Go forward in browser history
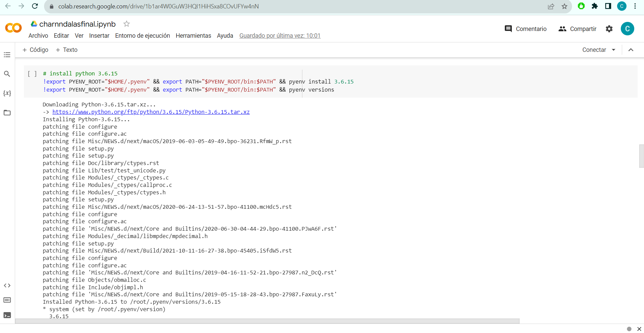The height and width of the screenshot is (333, 644). (x=21, y=6)
